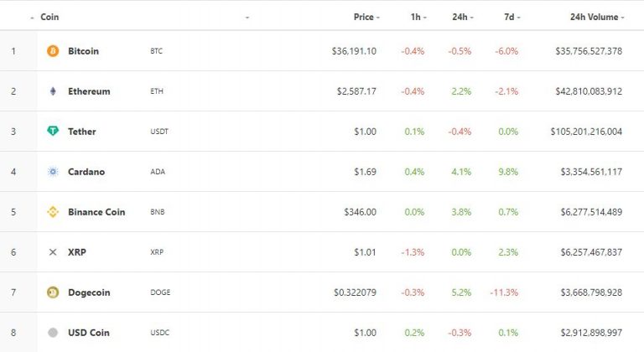Click the XRP cross logo icon
Viewport: 644px width, 352px height.
click(53, 251)
